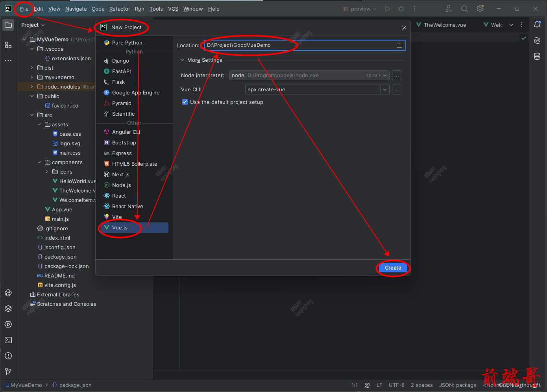Open the Navigate menu

click(76, 9)
